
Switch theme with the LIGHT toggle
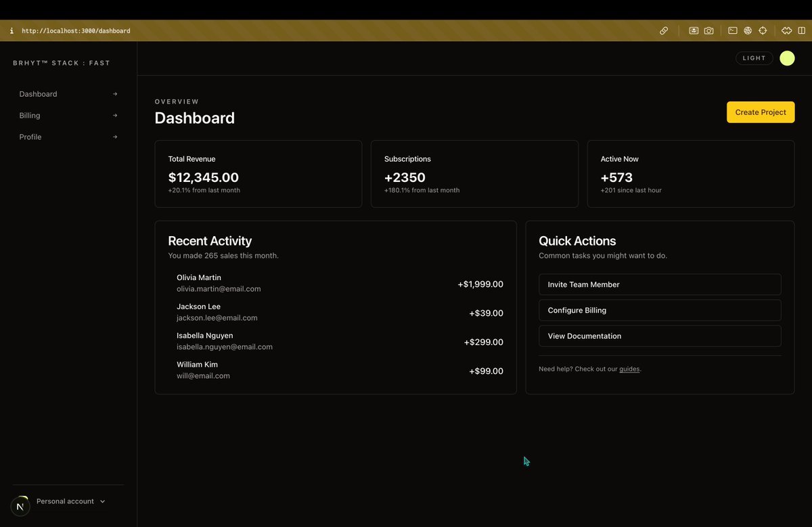[754, 58]
